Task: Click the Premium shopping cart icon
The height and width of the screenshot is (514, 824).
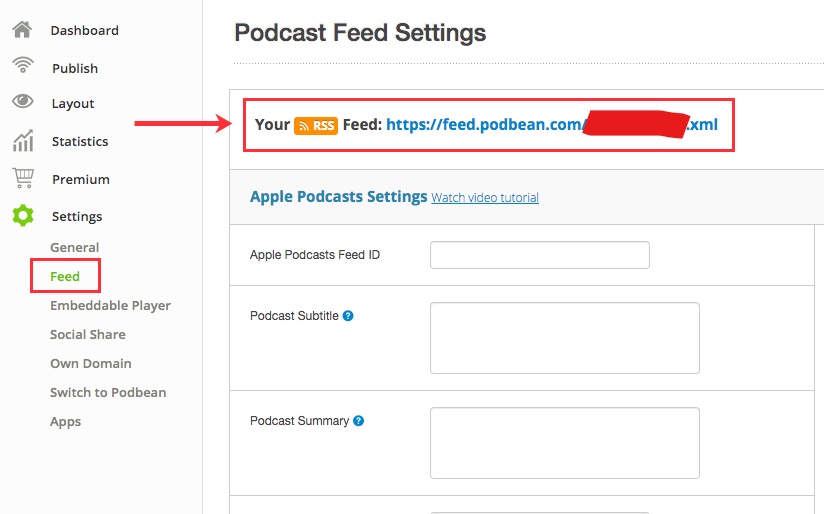Action: click(x=23, y=178)
